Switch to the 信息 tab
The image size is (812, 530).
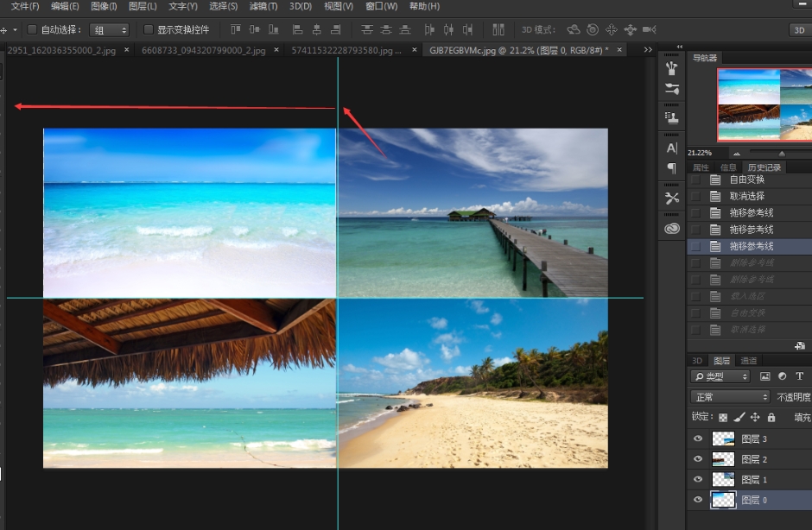728,167
